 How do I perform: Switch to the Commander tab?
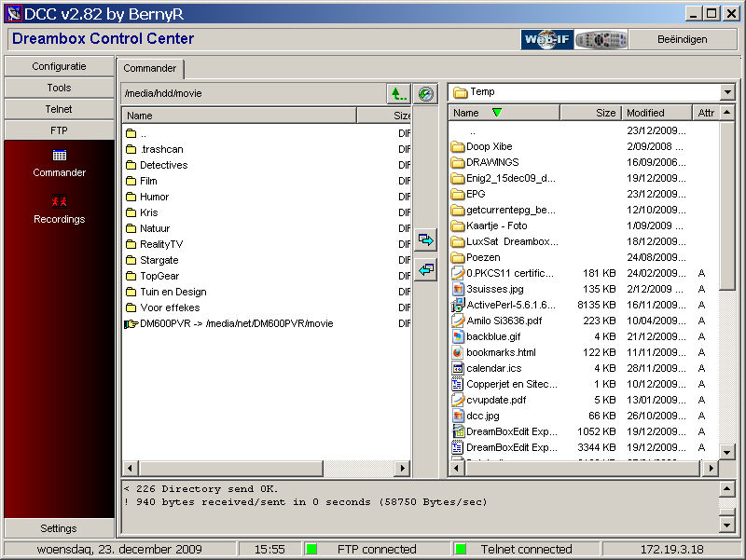click(150, 68)
